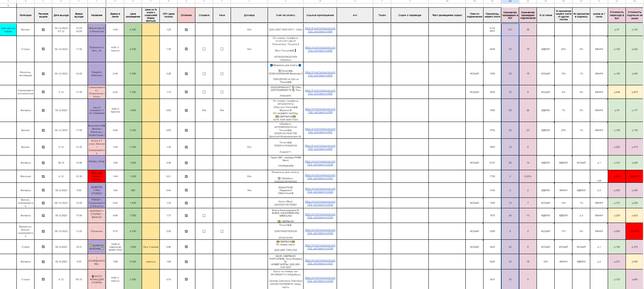Select the "Токен" header cell

(382, 15)
